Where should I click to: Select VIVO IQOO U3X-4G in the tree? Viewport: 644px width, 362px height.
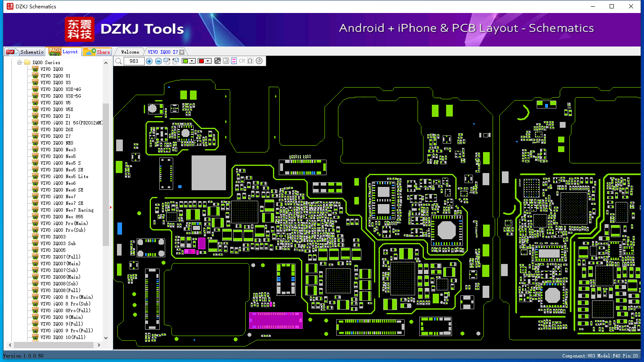coord(61,89)
